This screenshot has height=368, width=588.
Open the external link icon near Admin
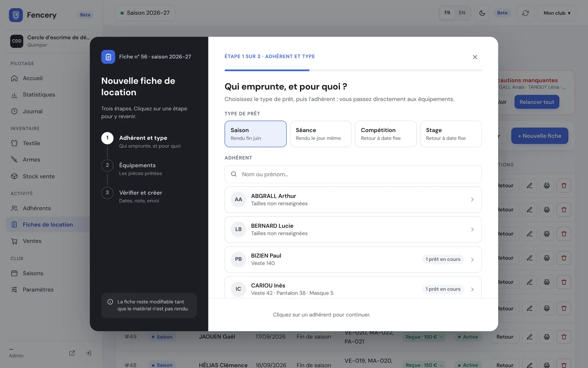point(72,353)
